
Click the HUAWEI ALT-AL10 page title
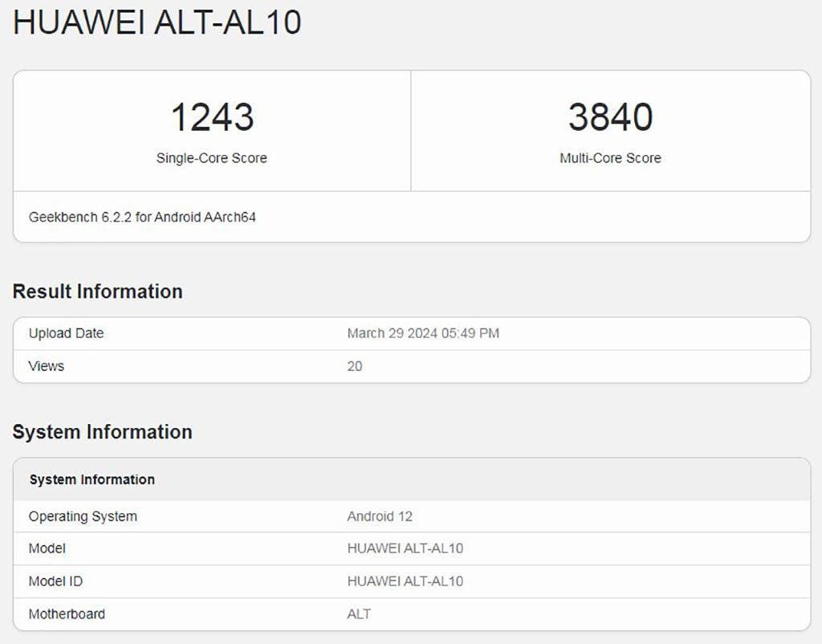click(x=157, y=22)
